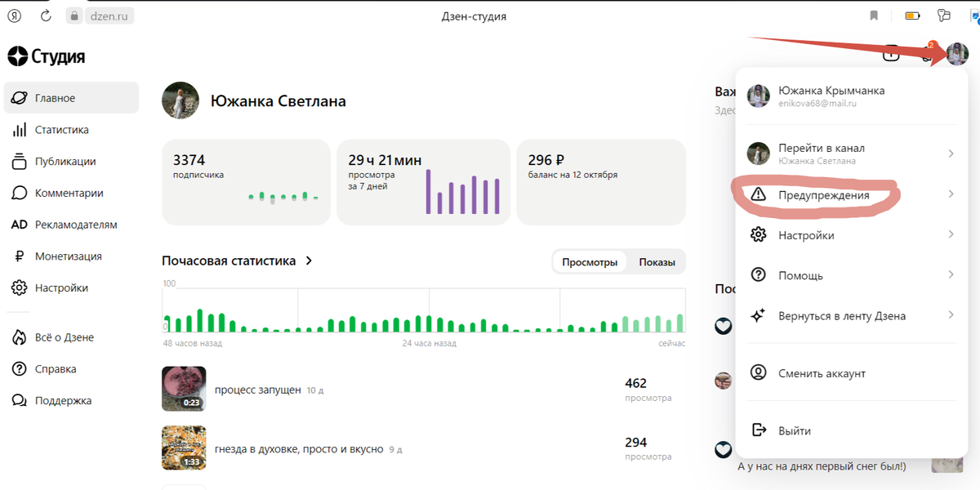
Task: Select Вернуться в ленту Дзена
Action: (x=852, y=315)
